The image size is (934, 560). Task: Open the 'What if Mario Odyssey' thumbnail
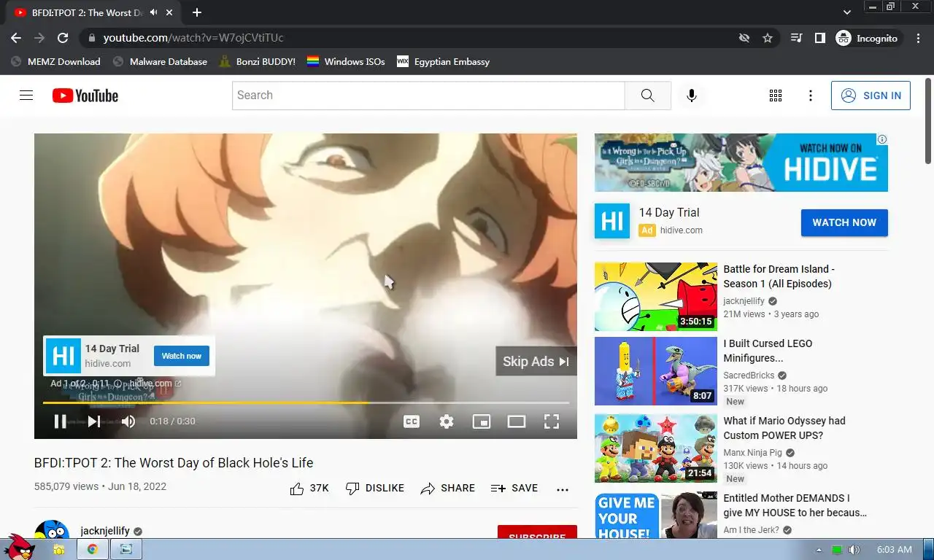pyautogui.click(x=656, y=448)
